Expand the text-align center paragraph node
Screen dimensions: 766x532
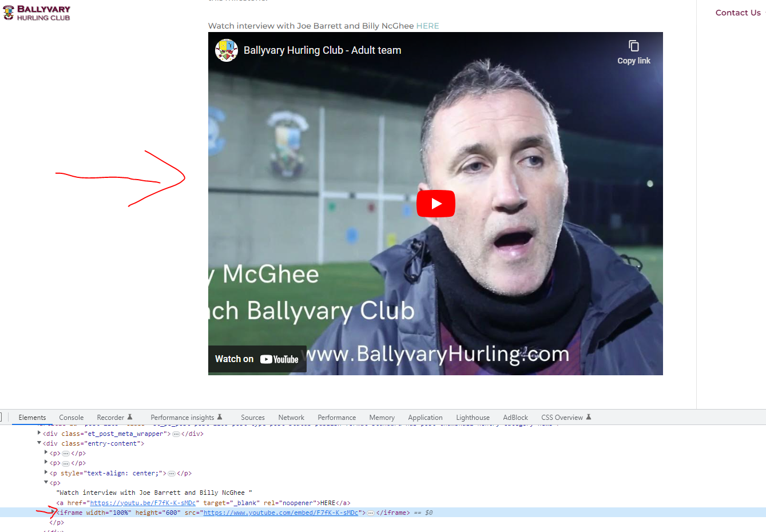tap(46, 473)
